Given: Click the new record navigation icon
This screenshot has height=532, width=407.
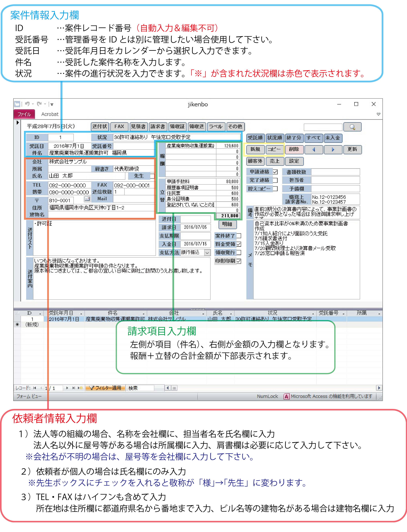Looking at the screenshot, I should click(x=80, y=388).
